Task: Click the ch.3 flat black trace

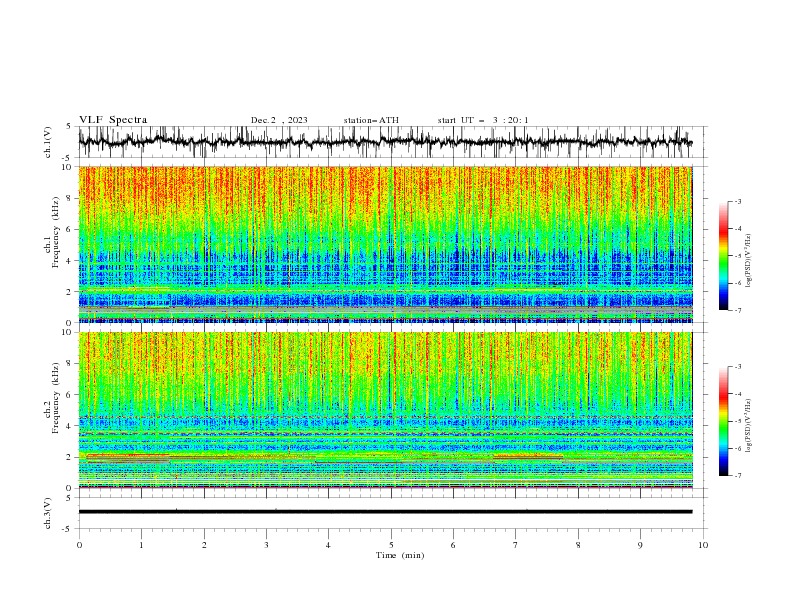Action: (385, 512)
